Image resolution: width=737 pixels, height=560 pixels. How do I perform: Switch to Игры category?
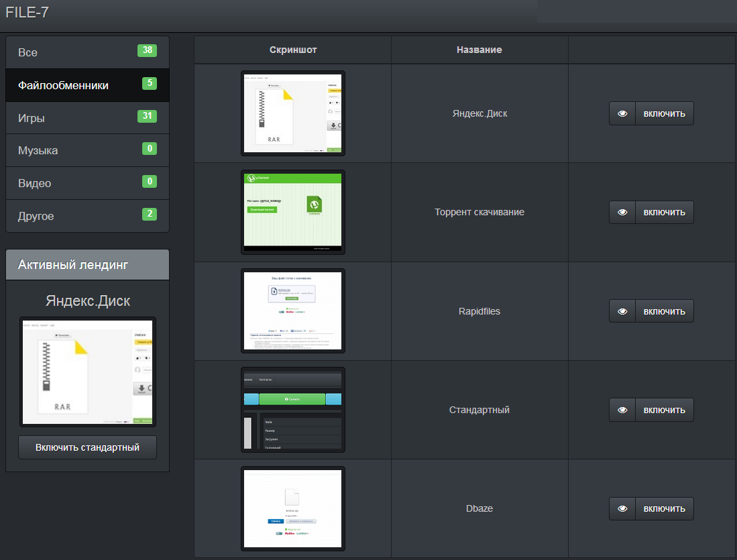[x=87, y=118]
